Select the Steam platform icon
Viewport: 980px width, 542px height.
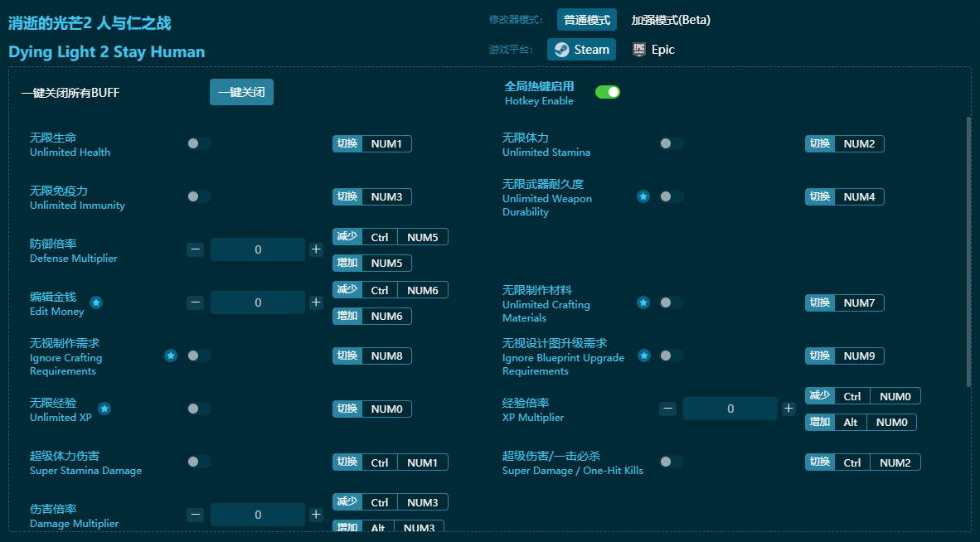point(562,50)
